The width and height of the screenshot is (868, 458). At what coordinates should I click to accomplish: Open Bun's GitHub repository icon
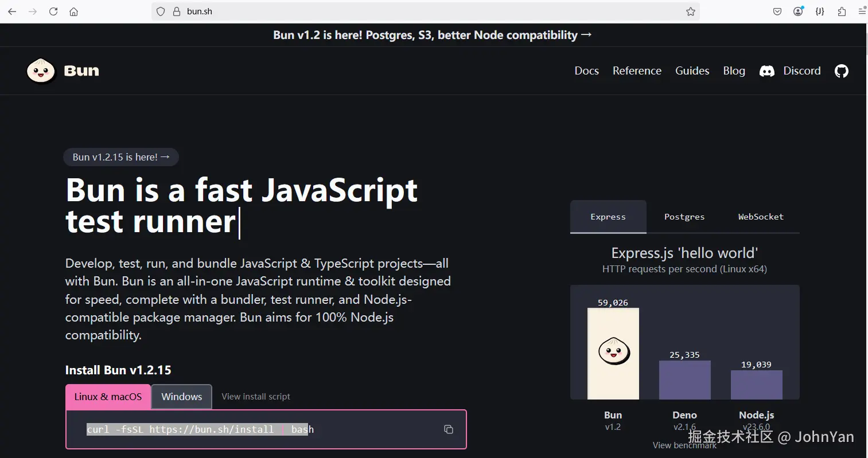point(842,71)
